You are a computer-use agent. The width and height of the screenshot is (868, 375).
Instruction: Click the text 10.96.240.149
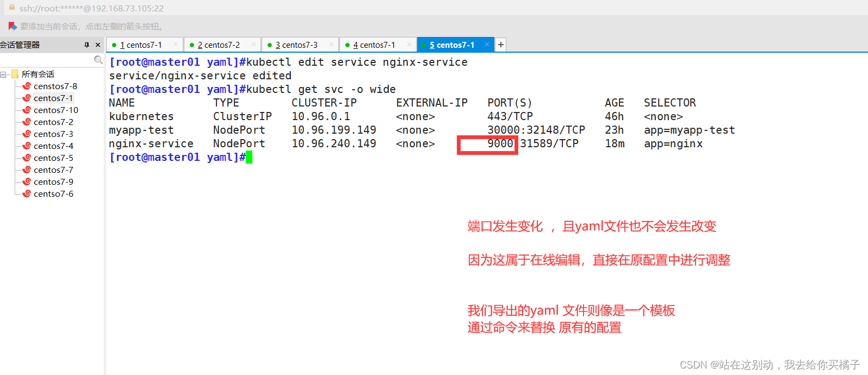(x=334, y=143)
